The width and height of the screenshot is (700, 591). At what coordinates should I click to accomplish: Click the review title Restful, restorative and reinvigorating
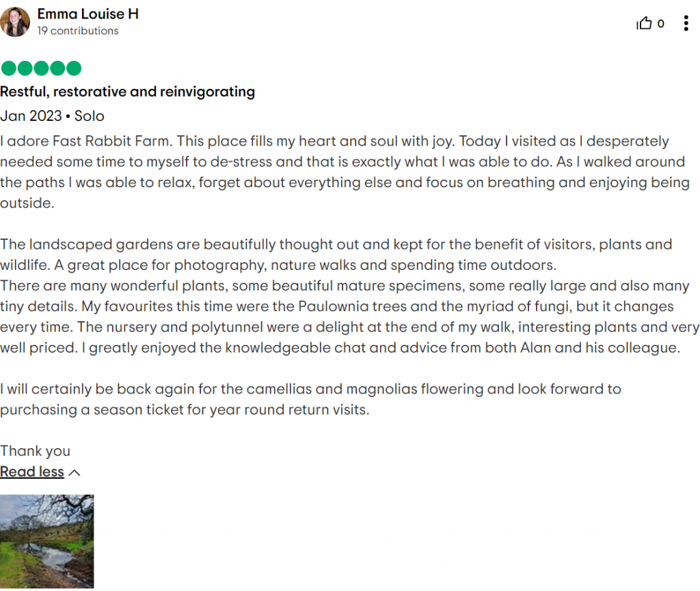pos(128,92)
